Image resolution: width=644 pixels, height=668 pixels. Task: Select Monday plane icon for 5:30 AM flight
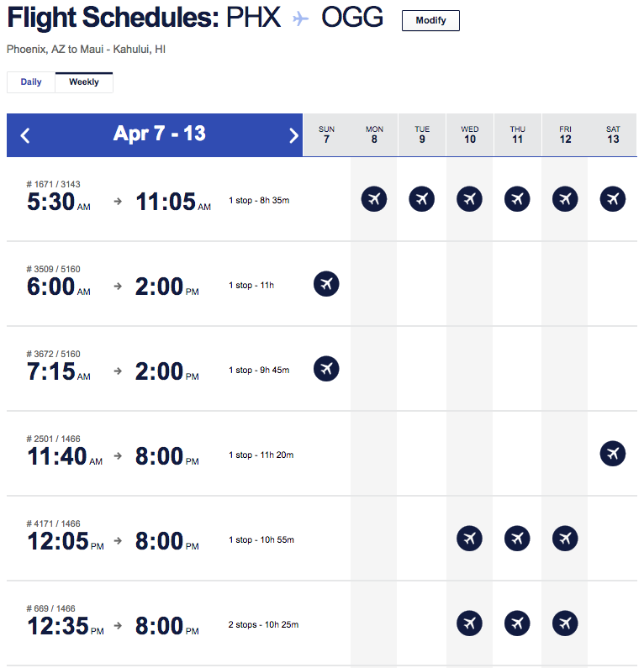click(374, 199)
